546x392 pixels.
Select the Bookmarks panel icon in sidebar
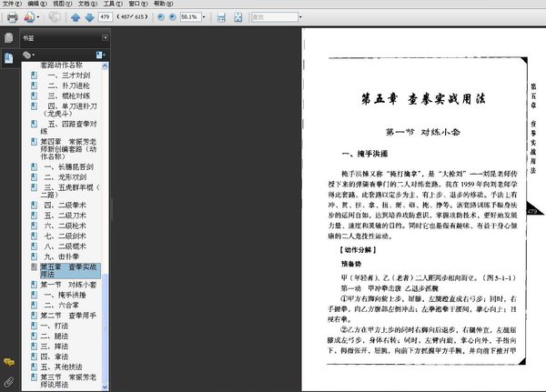pos(9,58)
